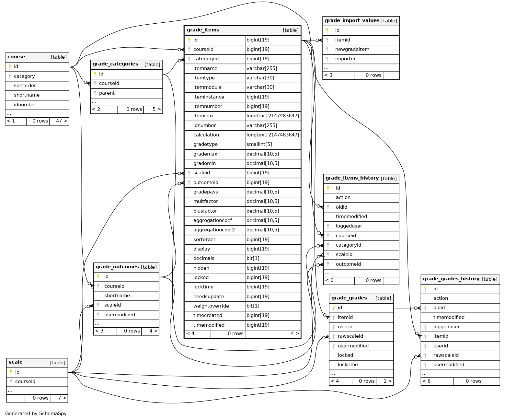Viewport: 505px width, 420px height.
Task: Select the timemodified column in grade_items_history
Action: [361, 217]
